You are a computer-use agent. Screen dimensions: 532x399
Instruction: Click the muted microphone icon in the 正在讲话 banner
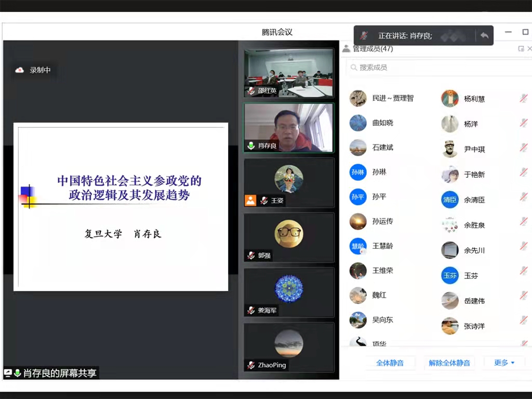364,34
